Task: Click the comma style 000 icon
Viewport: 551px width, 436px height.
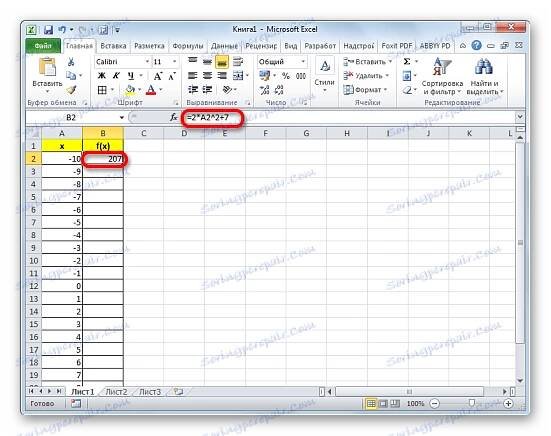Action: (301, 76)
